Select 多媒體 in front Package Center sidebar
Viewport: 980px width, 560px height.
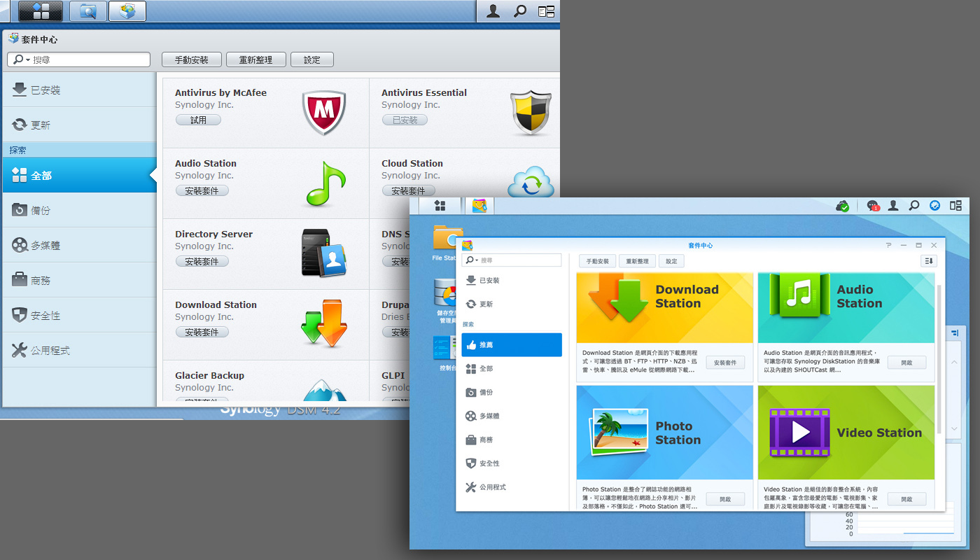pos(512,416)
